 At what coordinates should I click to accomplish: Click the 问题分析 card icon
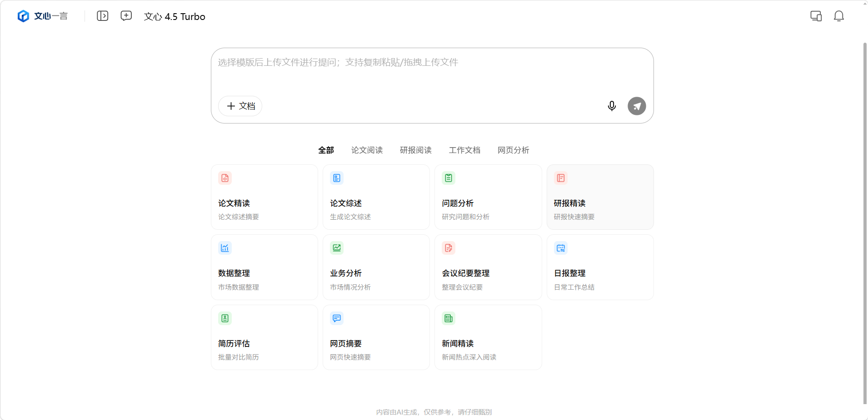click(x=449, y=178)
